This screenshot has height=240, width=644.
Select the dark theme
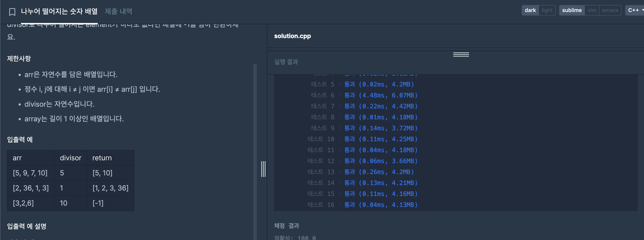tap(530, 10)
